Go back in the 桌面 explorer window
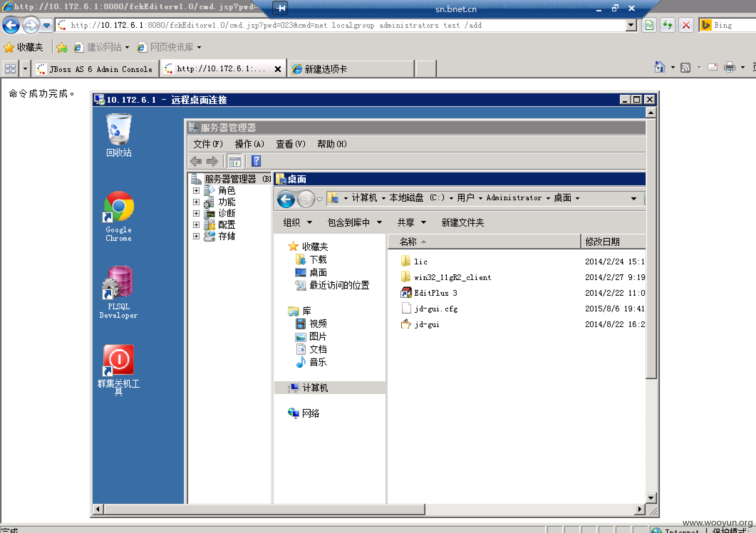The image size is (756, 533). pos(286,199)
